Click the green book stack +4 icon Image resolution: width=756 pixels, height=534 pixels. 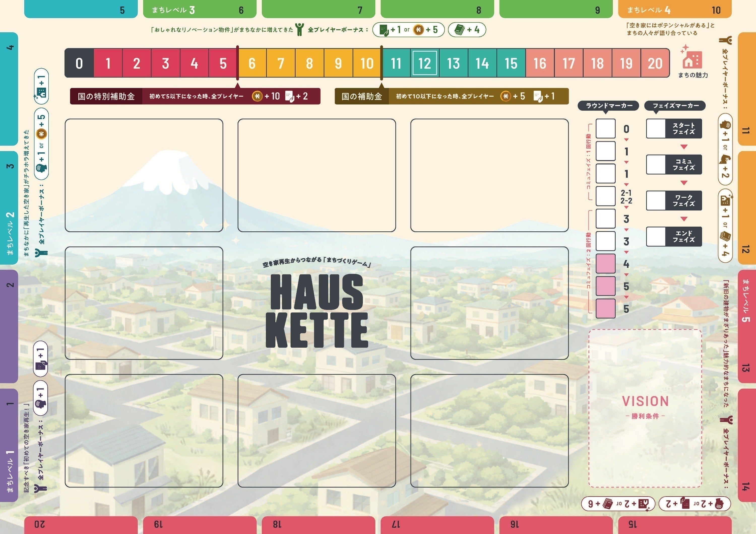(x=459, y=30)
